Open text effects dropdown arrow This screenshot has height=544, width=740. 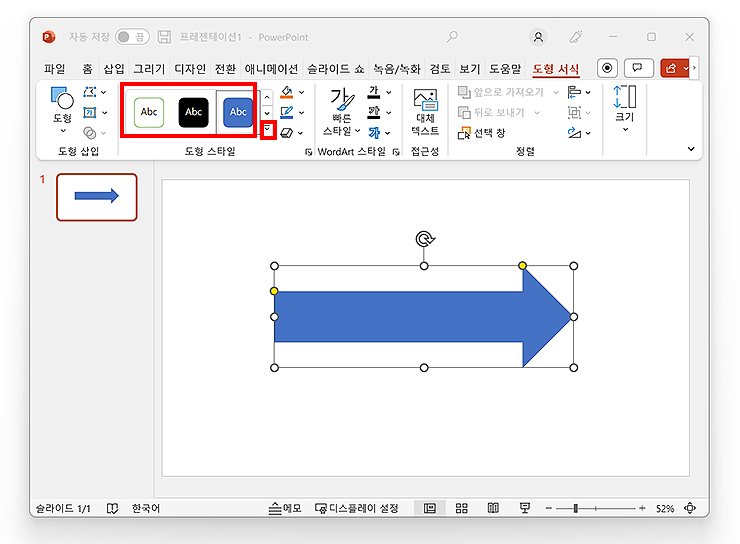tap(388, 134)
